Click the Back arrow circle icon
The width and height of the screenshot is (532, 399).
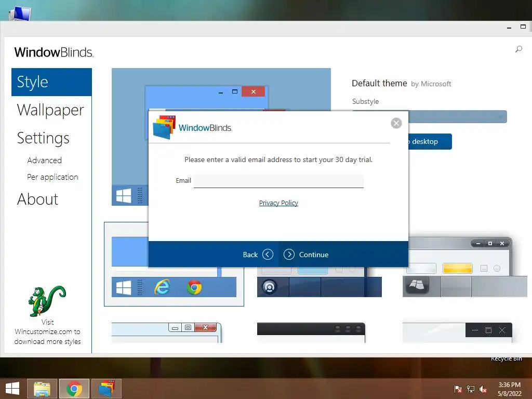[268, 255]
